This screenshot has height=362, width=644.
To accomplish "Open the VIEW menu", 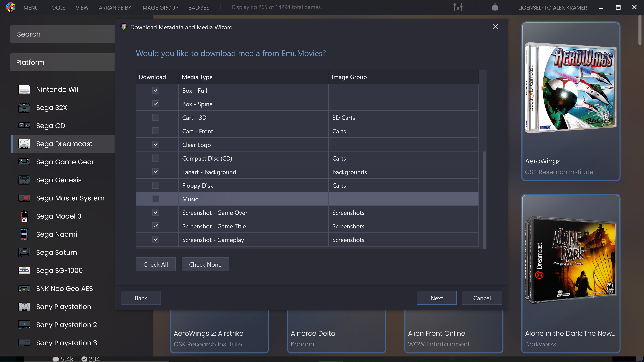I will pos(82,8).
